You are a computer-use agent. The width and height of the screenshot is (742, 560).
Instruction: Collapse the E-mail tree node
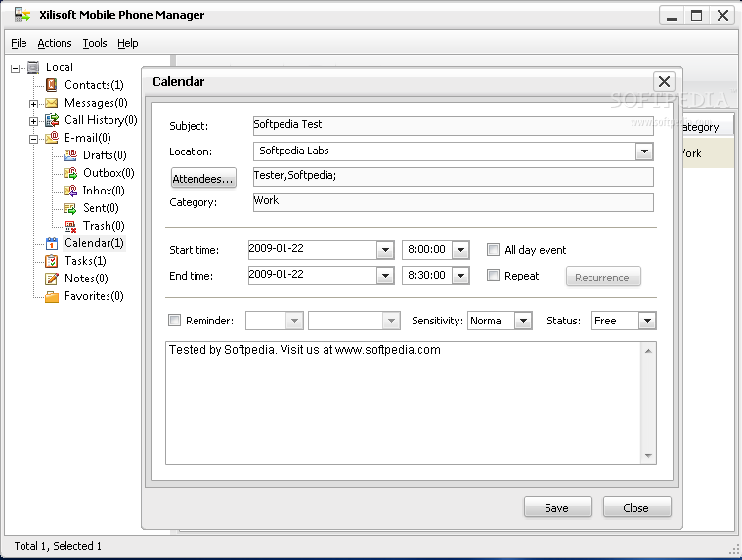point(33,139)
